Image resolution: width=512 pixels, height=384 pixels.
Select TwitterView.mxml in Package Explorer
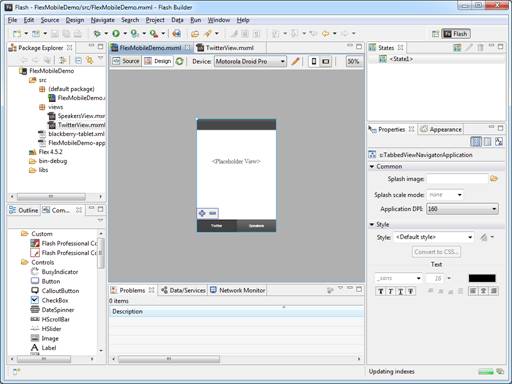77,125
